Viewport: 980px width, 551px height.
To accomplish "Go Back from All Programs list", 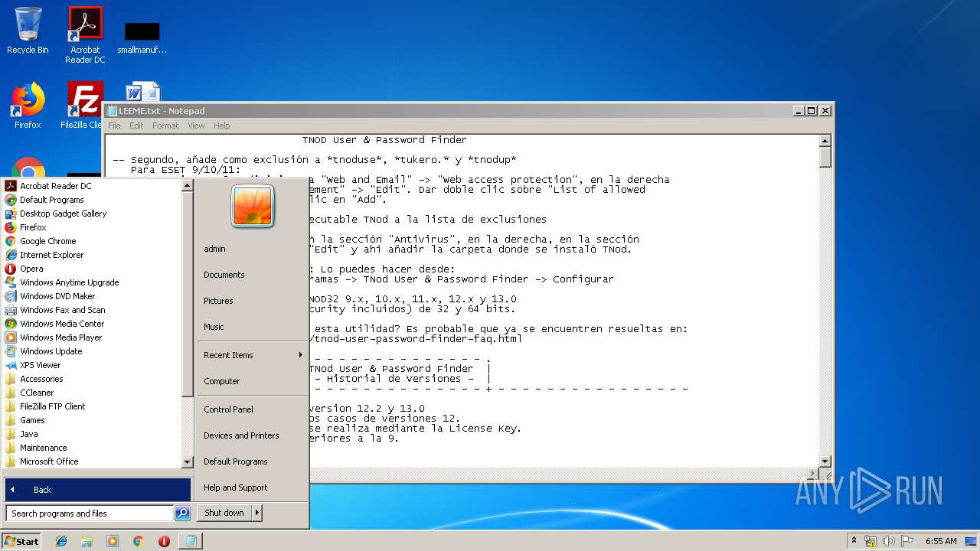I will pos(98,490).
